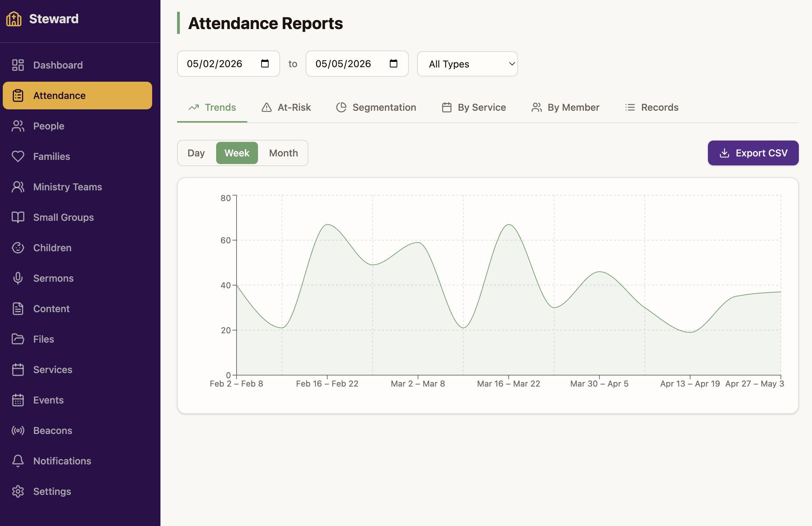Open the By Member tab
Image resolution: width=812 pixels, height=526 pixels.
coord(565,107)
